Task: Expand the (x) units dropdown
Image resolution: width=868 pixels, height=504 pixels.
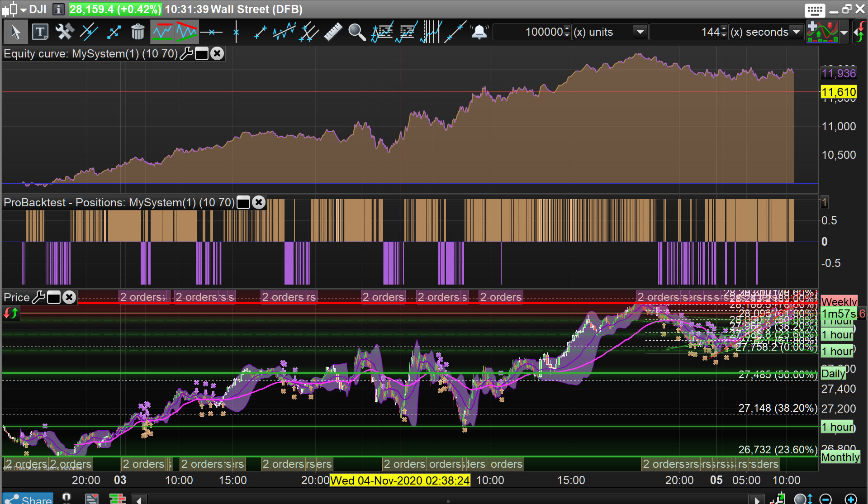Action: [x=640, y=32]
